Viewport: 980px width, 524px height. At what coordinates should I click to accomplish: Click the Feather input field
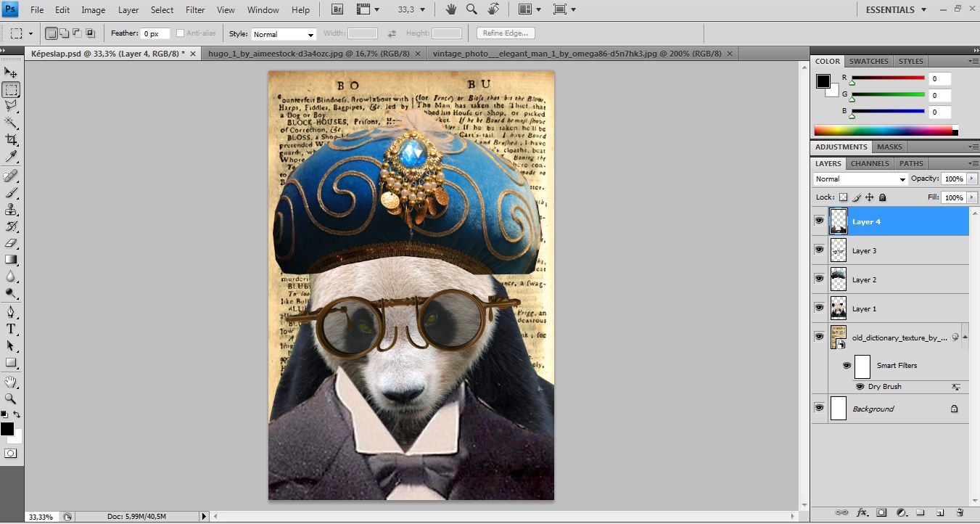pyautogui.click(x=155, y=34)
